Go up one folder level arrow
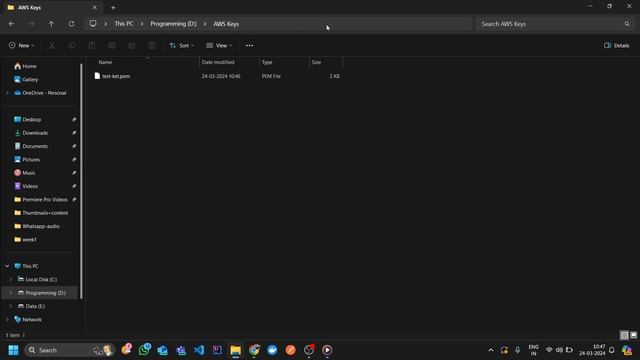The height and width of the screenshot is (360, 640). point(51,24)
